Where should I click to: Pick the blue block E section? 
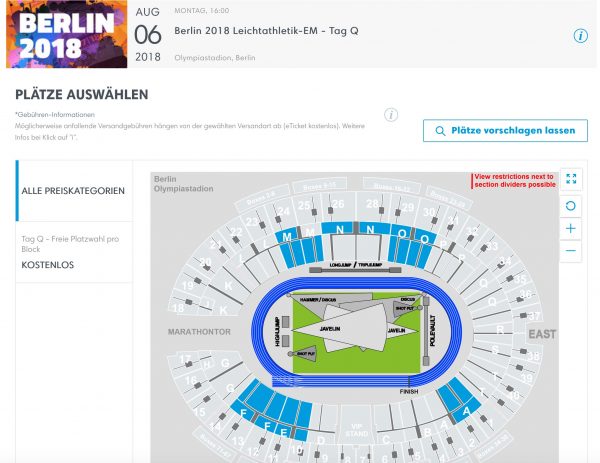(x=284, y=433)
